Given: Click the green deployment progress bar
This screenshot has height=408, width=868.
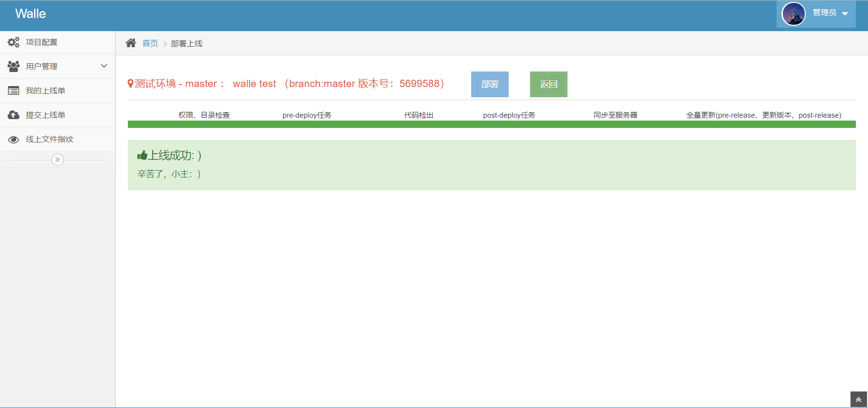Looking at the screenshot, I should pos(492,124).
